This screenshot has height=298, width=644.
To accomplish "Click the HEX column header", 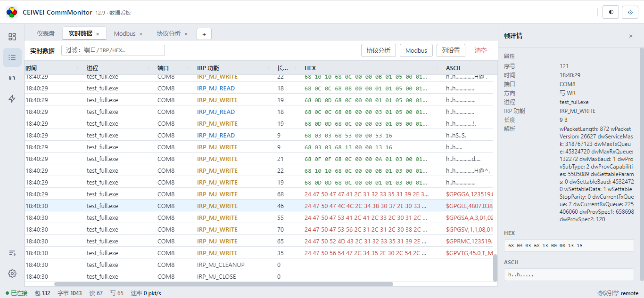I will point(310,68).
